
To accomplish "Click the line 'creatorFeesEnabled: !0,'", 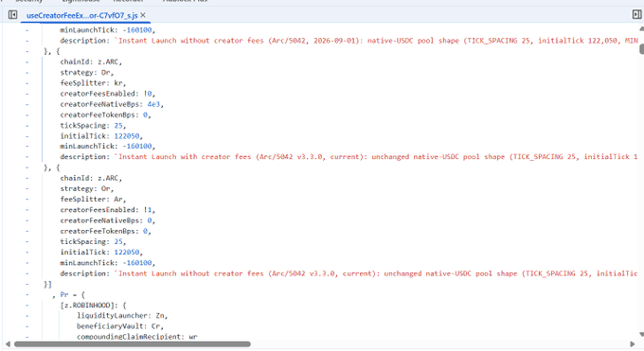I will coord(108,94).
